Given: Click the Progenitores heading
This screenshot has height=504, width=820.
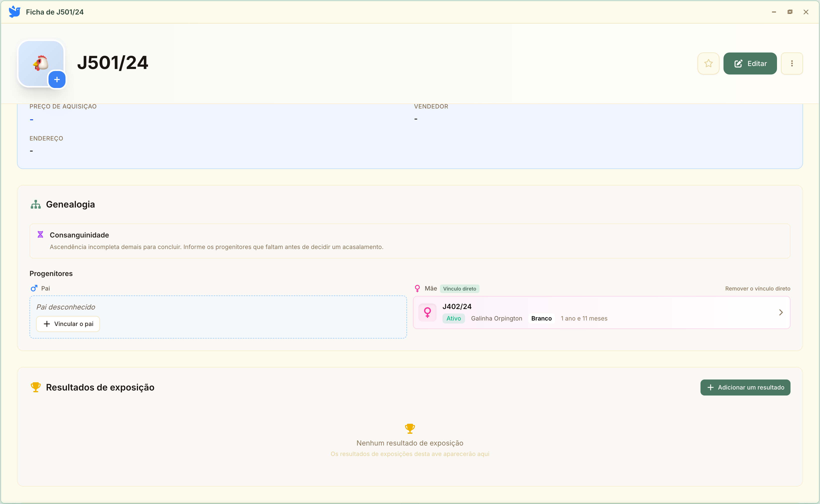Looking at the screenshot, I should (x=51, y=274).
